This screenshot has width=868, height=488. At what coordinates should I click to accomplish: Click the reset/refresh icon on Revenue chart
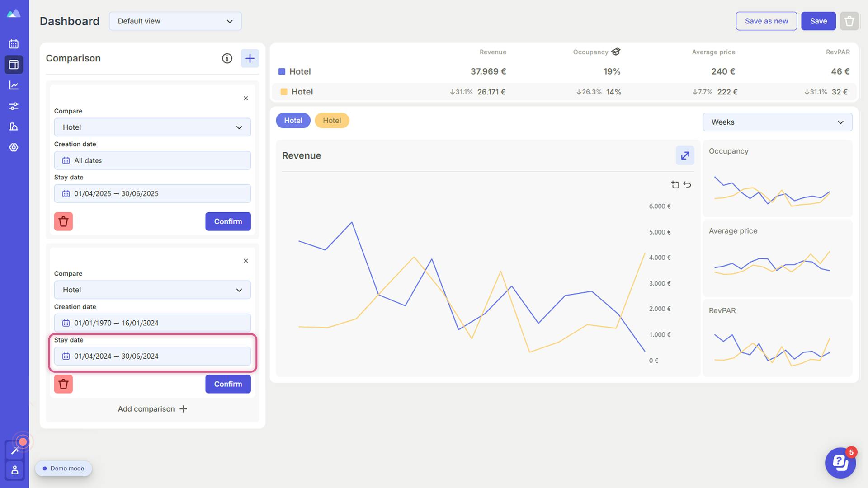coord(687,184)
